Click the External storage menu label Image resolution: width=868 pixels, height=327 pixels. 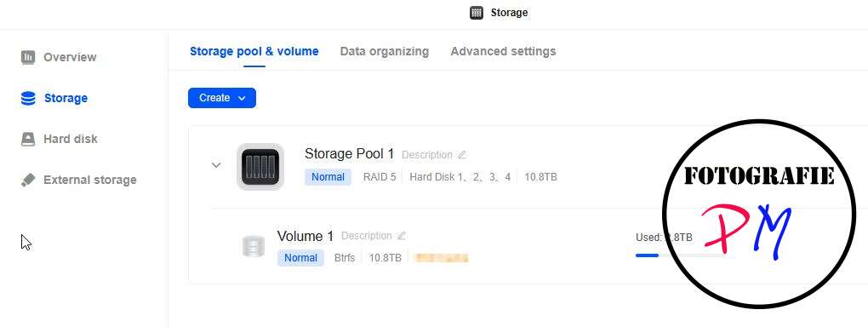coord(89,181)
